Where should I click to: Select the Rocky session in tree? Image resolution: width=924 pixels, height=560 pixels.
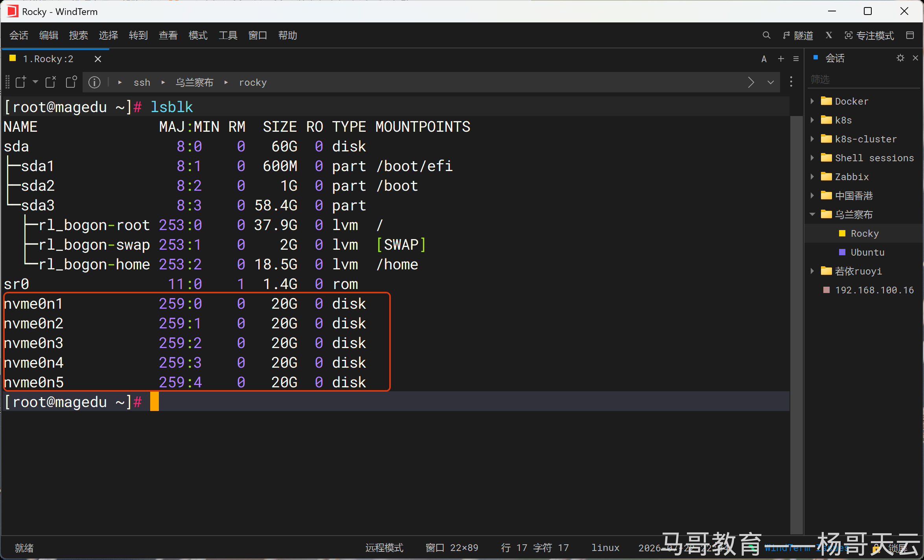coord(864,233)
